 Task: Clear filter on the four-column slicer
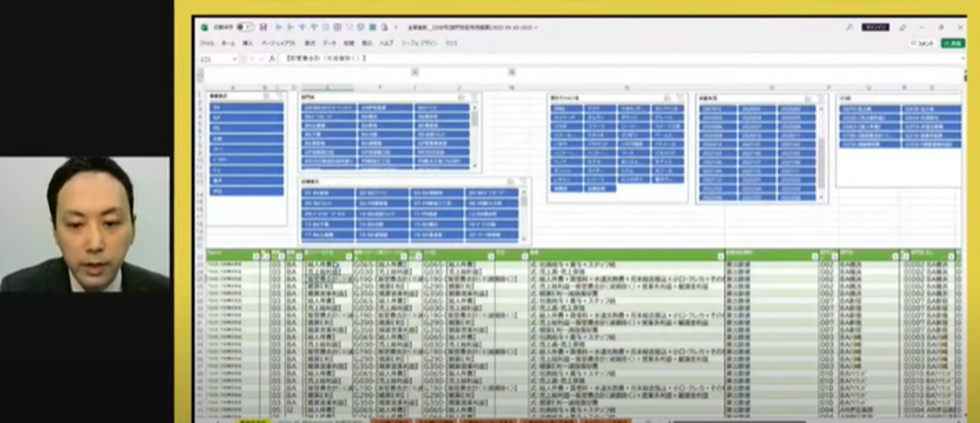[x=679, y=98]
